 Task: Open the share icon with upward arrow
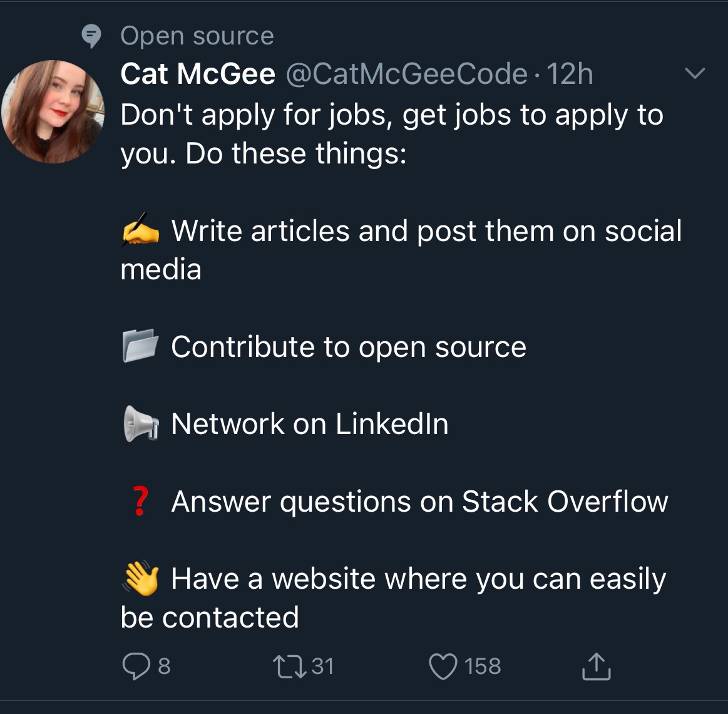click(595, 666)
